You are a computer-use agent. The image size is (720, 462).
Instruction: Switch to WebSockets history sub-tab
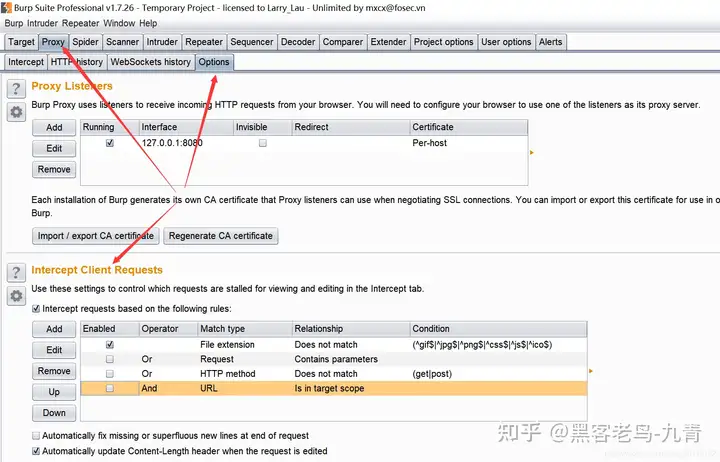151,62
